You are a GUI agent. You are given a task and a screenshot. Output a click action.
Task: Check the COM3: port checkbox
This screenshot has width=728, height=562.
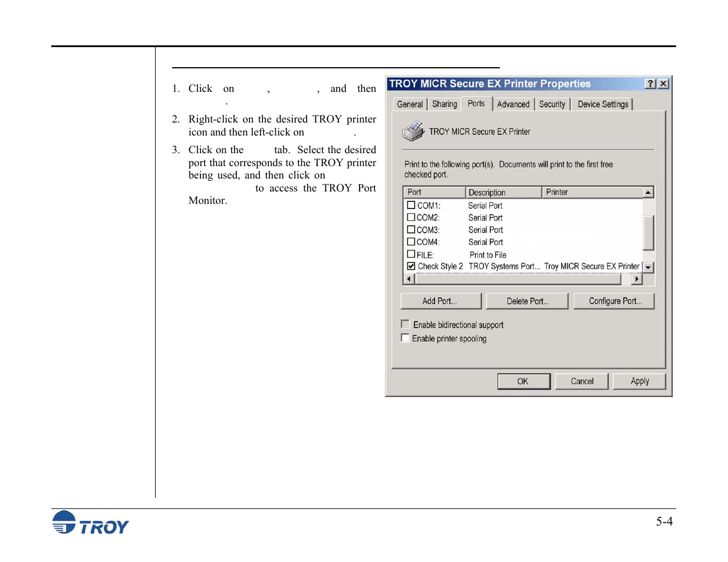[x=411, y=230]
